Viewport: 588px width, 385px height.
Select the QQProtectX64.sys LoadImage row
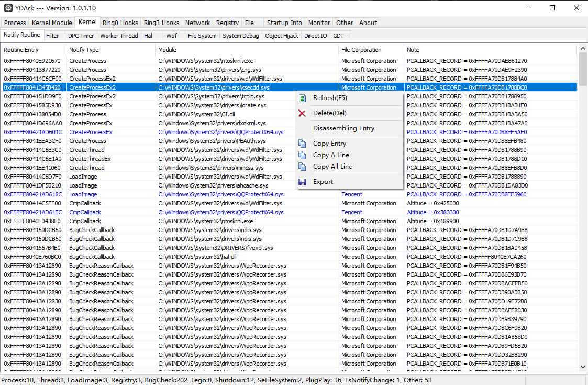click(290, 194)
